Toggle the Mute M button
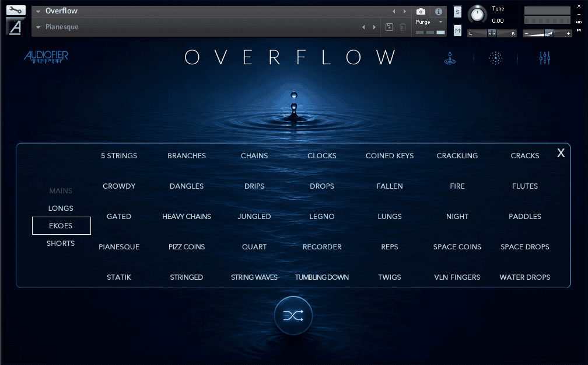The image size is (588, 365). click(457, 30)
